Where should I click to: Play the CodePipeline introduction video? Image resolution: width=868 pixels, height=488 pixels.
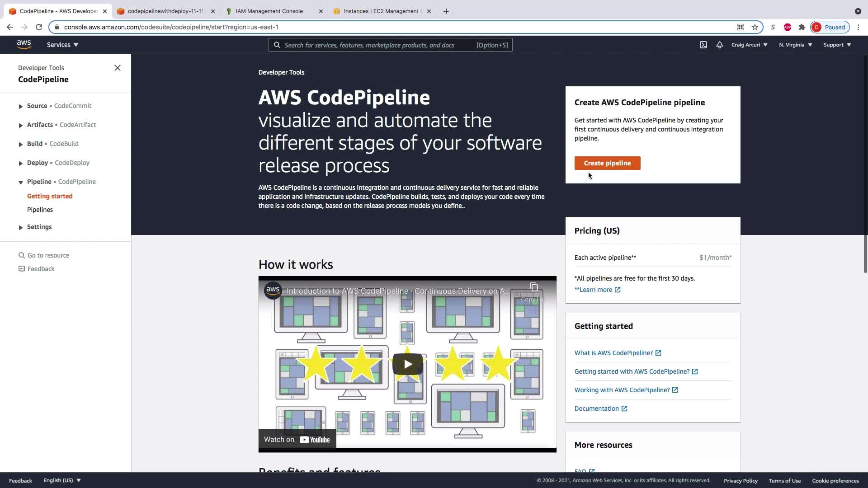407,364
